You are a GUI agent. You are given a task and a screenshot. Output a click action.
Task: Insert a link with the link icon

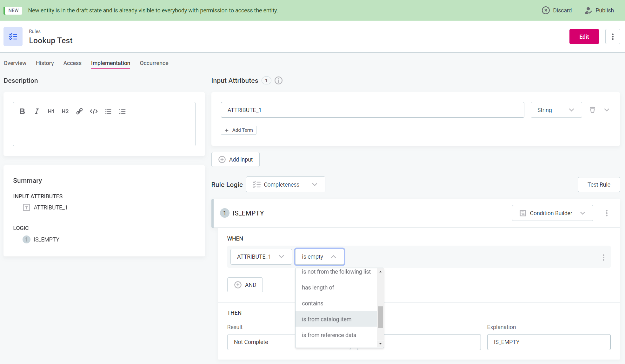tap(79, 111)
